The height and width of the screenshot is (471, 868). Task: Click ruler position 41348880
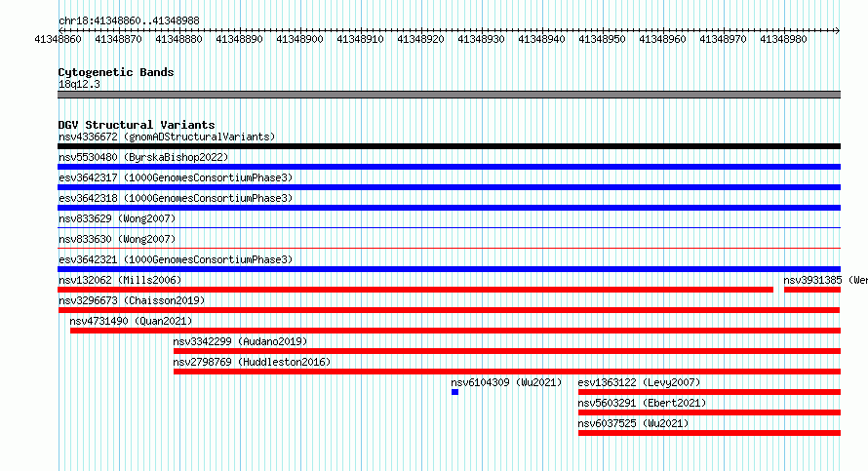pyautogui.click(x=178, y=39)
